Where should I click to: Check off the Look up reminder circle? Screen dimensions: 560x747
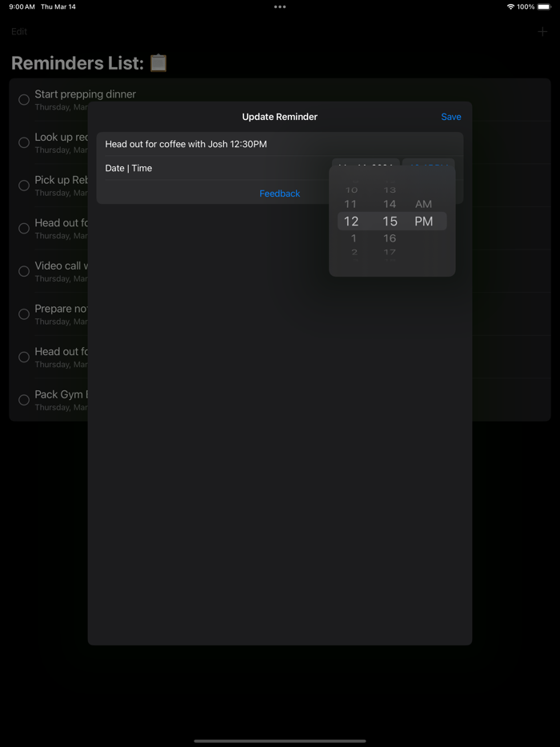(x=24, y=142)
